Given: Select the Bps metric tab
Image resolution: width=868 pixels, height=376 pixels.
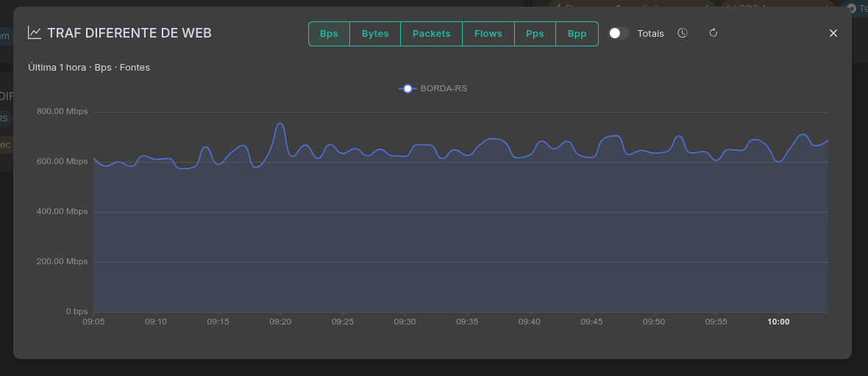Looking at the screenshot, I should [x=329, y=34].
